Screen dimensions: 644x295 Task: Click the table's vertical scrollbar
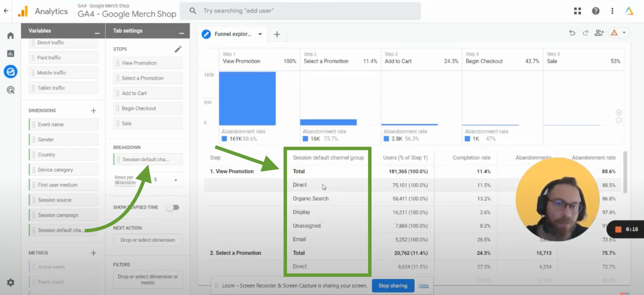pos(625,172)
